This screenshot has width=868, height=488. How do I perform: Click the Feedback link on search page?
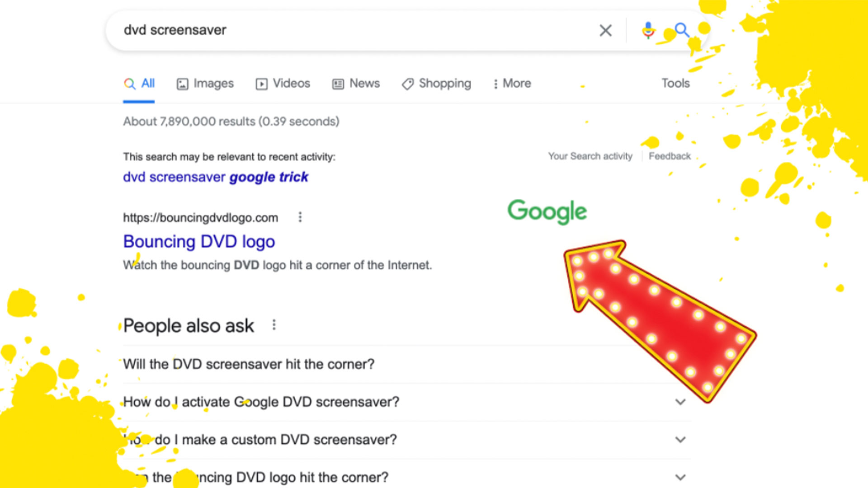tap(669, 156)
